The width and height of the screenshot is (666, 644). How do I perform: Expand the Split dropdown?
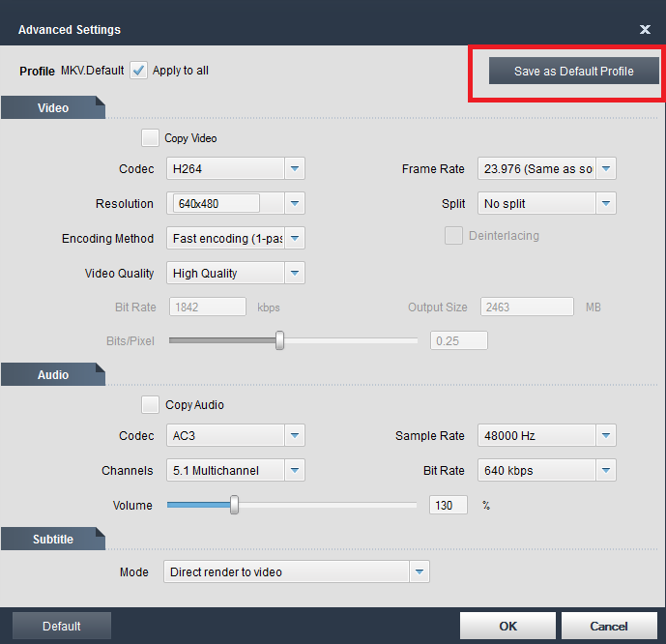pyautogui.click(x=606, y=204)
